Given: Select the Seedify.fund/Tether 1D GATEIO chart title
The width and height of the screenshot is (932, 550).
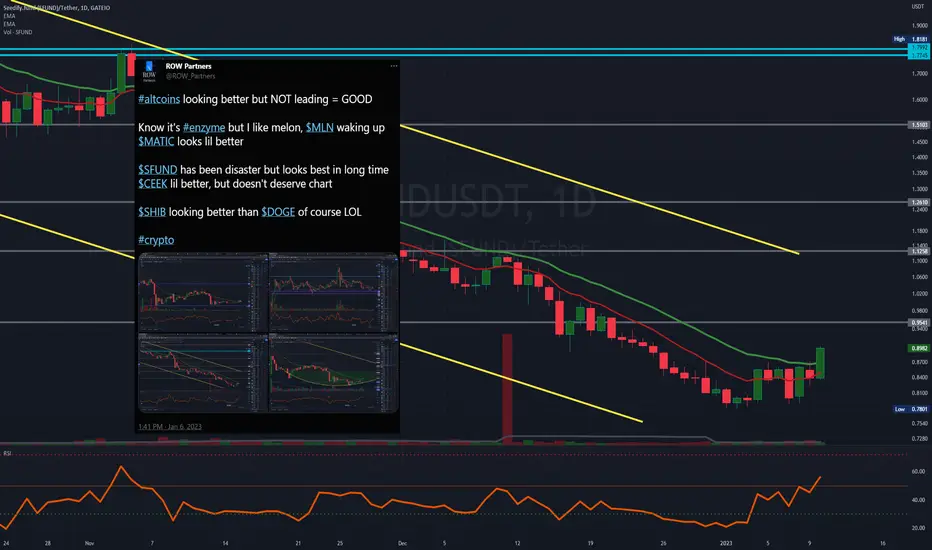Looking at the screenshot, I should (57, 8).
